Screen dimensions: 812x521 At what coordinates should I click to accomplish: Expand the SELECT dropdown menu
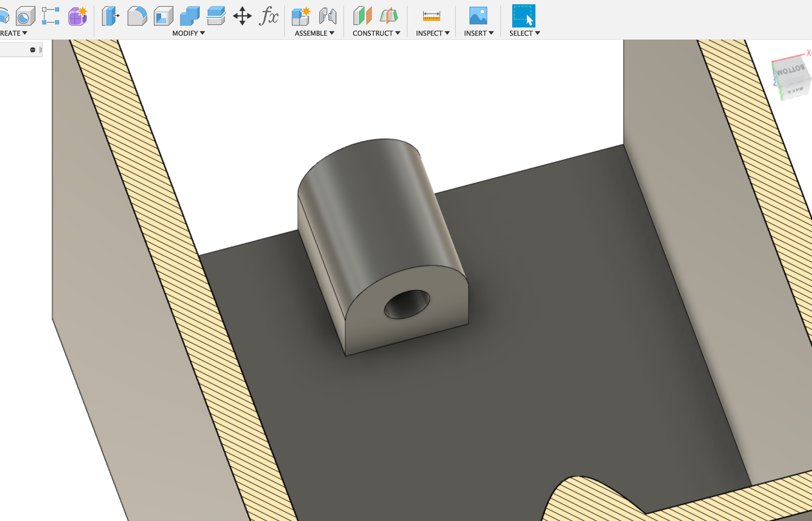524,33
